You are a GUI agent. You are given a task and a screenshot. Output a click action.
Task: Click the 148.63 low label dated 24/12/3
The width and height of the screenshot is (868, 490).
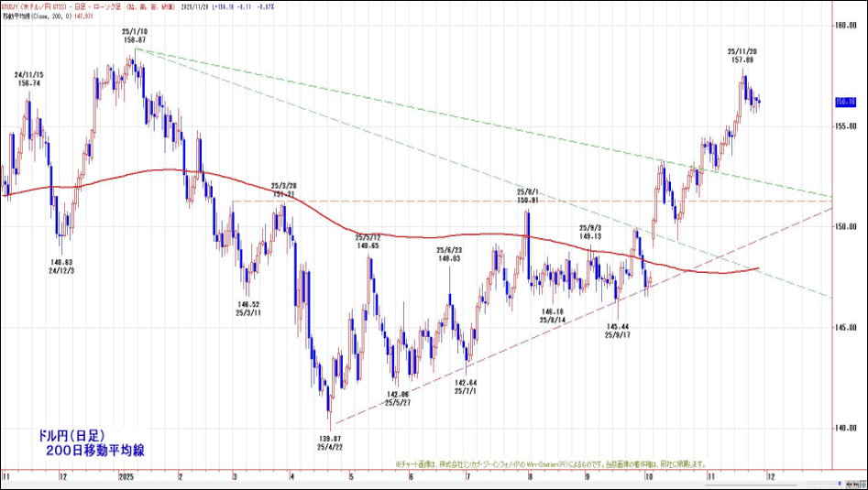coord(61,266)
